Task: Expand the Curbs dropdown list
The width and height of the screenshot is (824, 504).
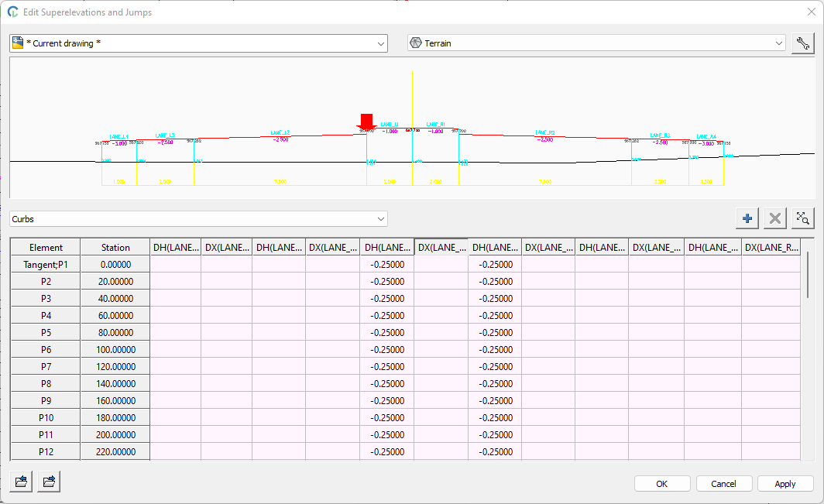Action: coord(198,219)
